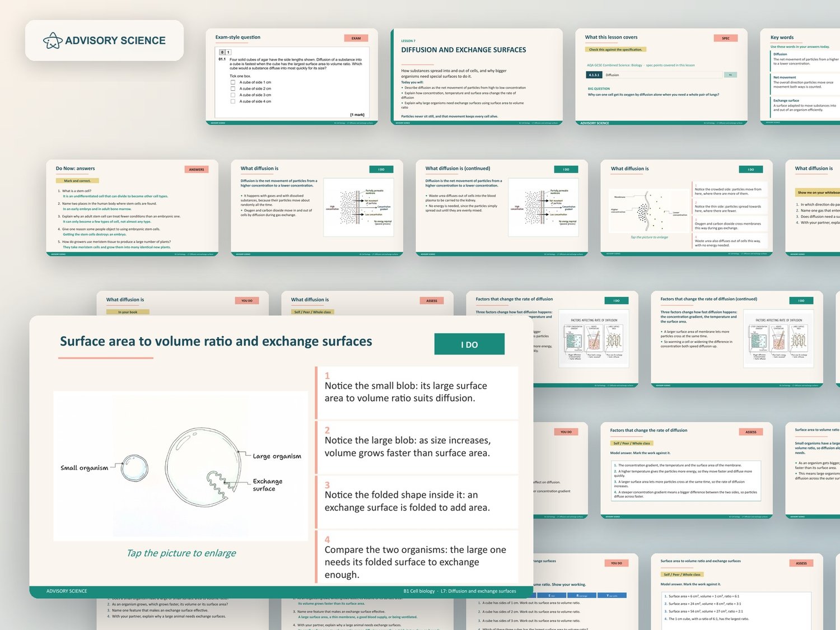Open the 'What diffusion is (continued)' slide title
Image resolution: width=840 pixels, height=630 pixels.
458,169
